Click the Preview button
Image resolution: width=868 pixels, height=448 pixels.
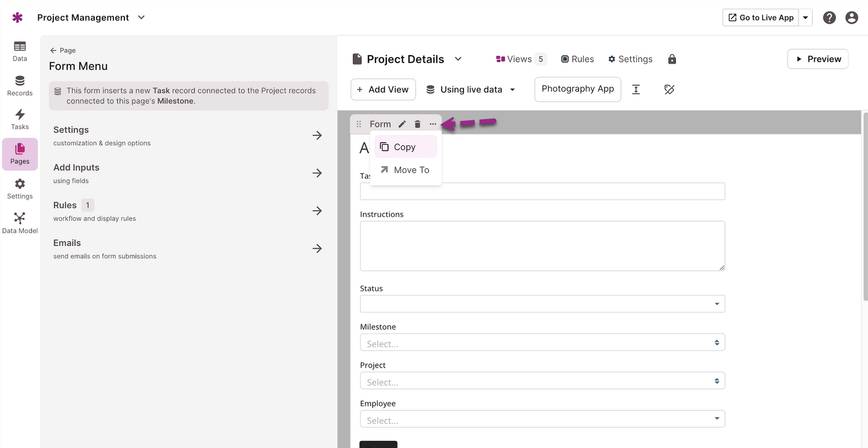818,59
